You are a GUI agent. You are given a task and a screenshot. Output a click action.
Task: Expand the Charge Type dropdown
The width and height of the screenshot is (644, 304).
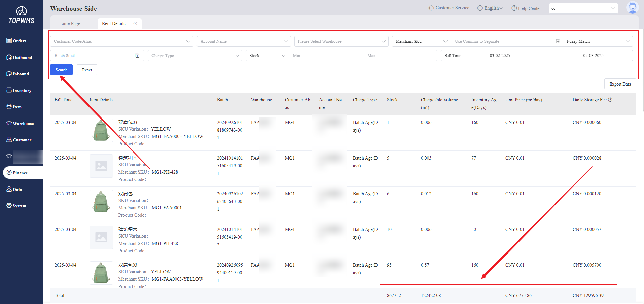194,56
